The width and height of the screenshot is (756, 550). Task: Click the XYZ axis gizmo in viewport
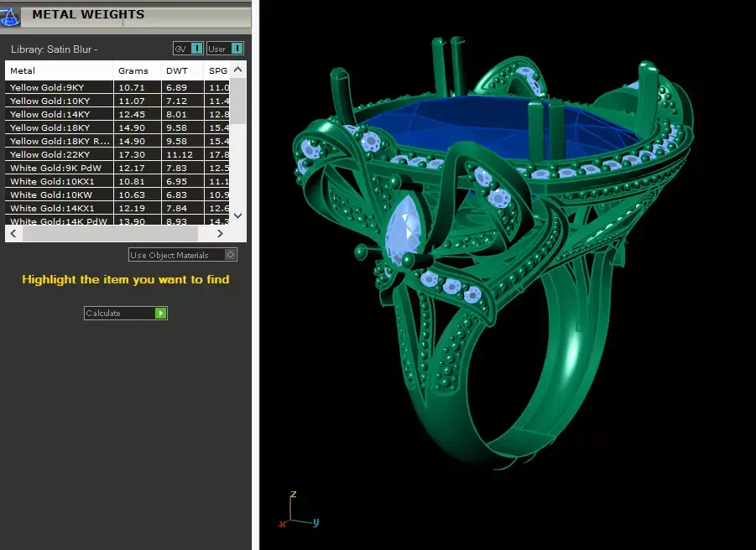[299, 511]
